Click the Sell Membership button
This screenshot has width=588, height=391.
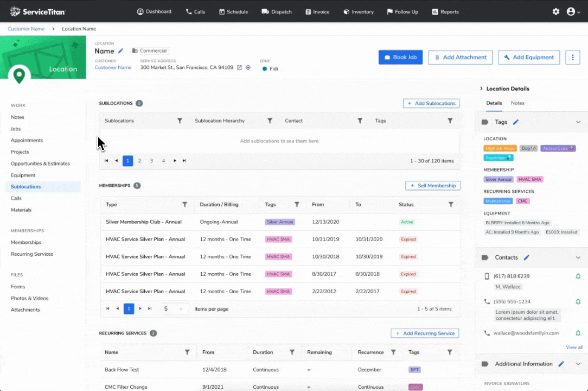click(x=433, y=186)
